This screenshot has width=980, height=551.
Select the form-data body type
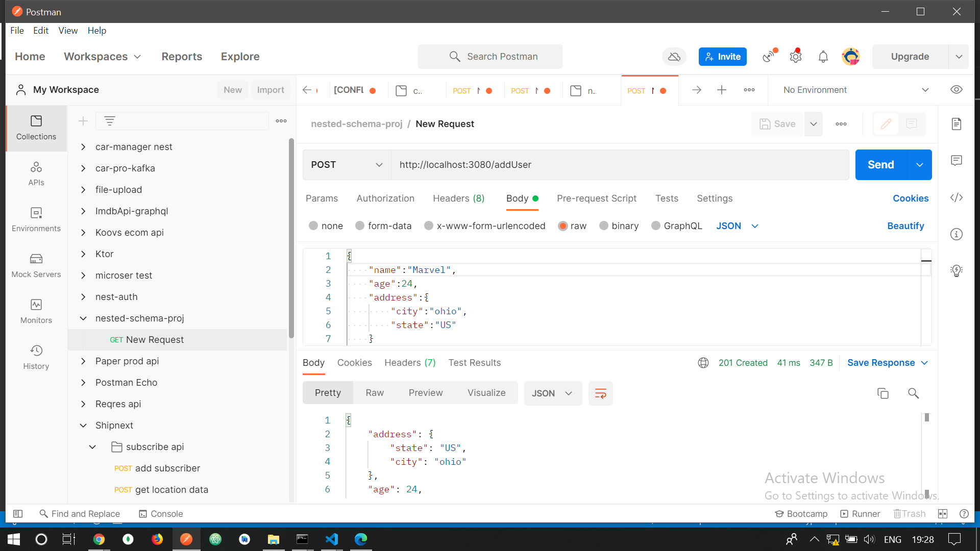pos(360,226)
